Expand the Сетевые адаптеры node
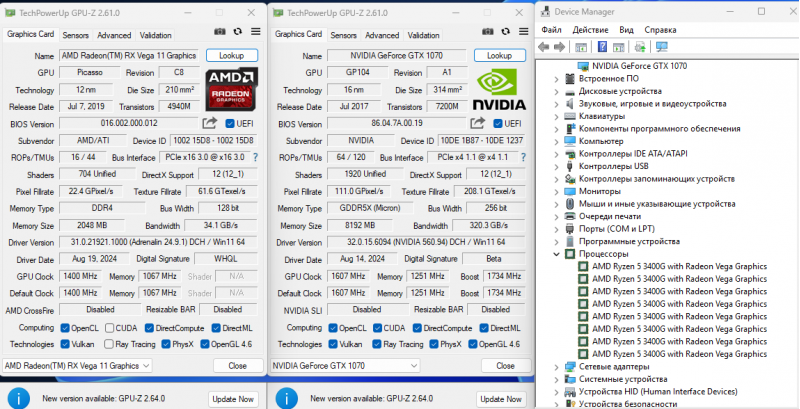This screenshot has width=800, height=409. (x=557, y=367)
